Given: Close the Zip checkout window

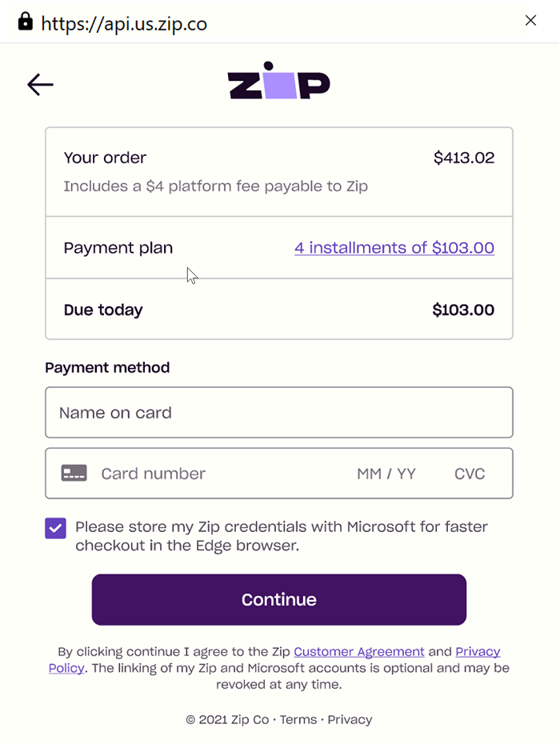Looking at the screenshot, I should coord(530,21).
